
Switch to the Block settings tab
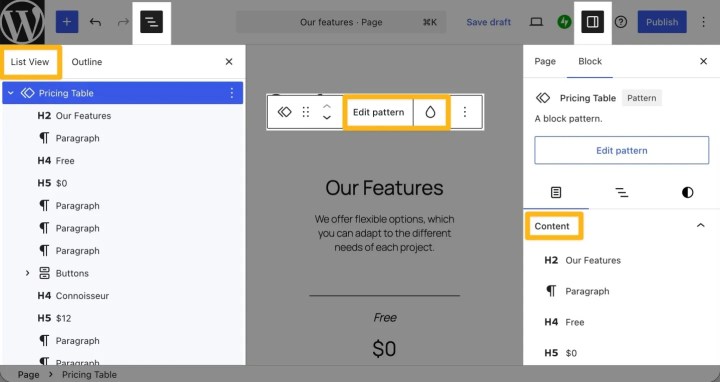pos(590,61)
